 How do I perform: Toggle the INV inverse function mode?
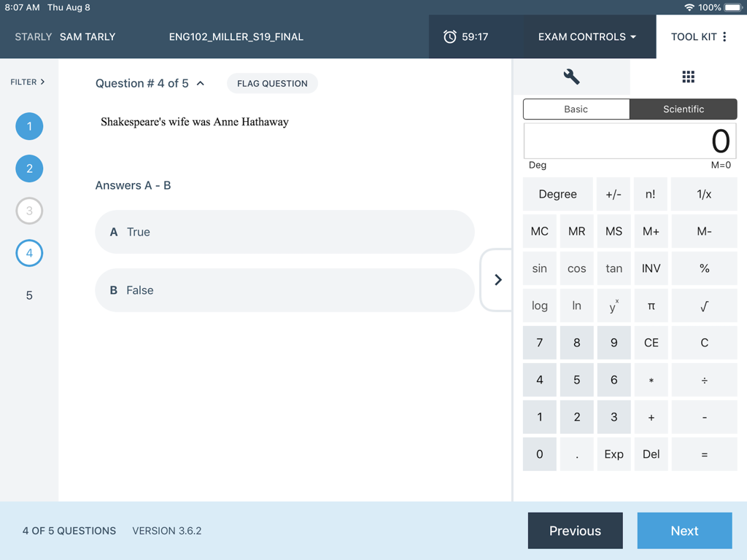(649, 268)
